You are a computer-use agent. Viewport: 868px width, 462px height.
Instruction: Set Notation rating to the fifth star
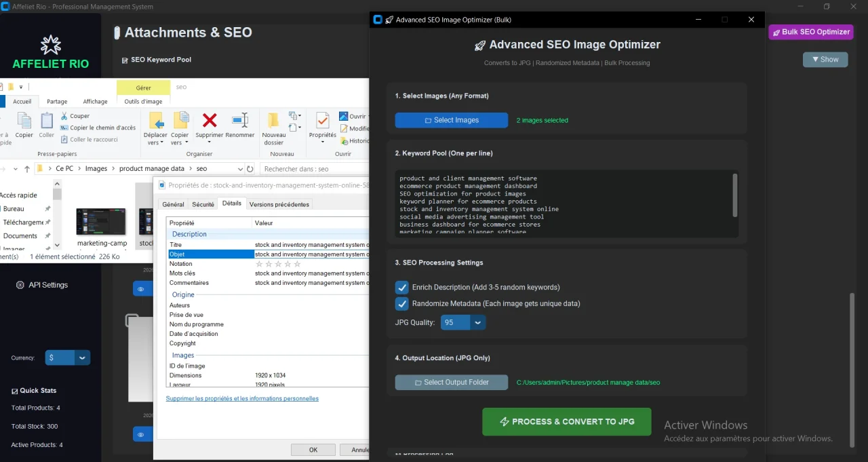[x=297, y=264]
